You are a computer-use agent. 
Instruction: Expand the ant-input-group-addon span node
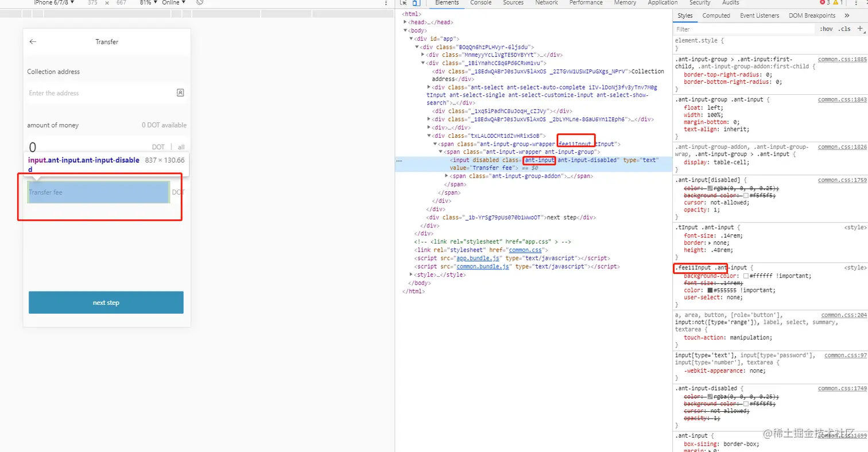click(447, 176)
